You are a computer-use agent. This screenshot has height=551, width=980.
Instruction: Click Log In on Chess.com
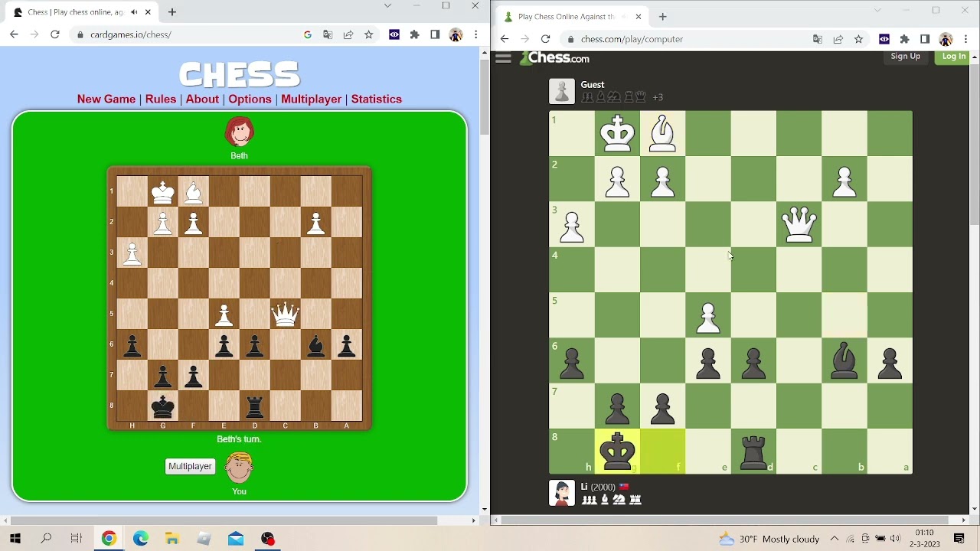953,57
